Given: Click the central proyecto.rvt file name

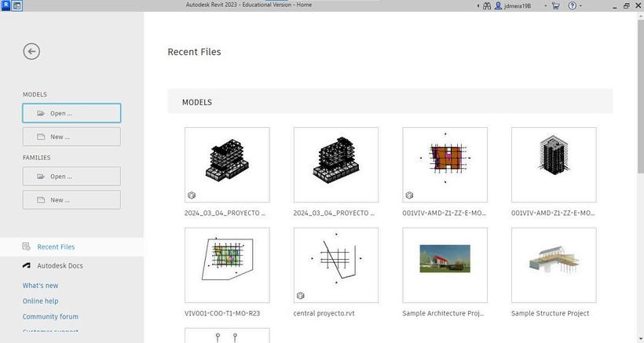Looking at the screenshot, I should 324,313.
